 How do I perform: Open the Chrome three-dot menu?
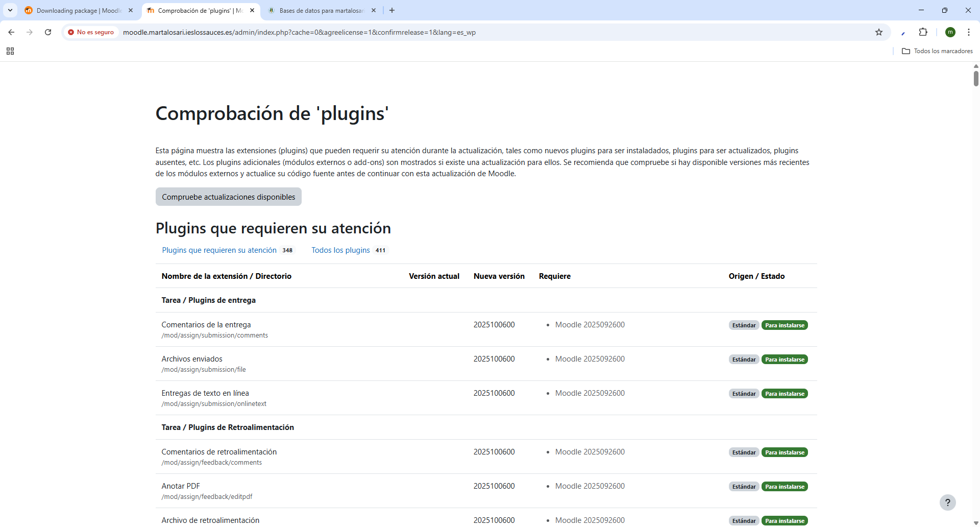968,32
